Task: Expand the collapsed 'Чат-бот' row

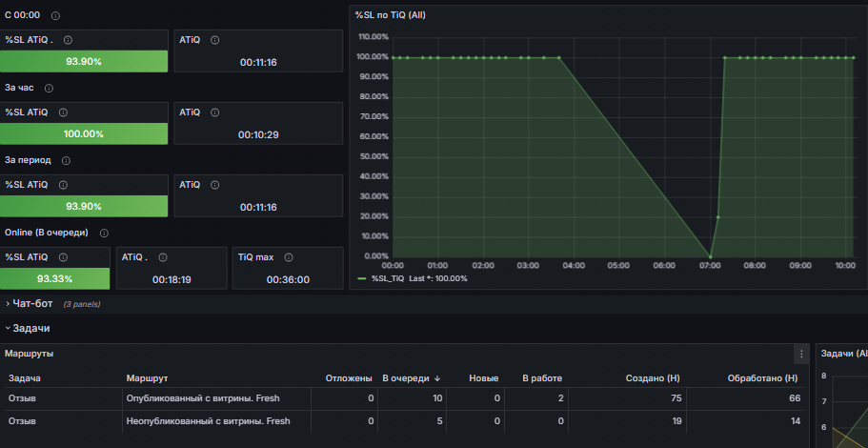Action: (32, 303)
